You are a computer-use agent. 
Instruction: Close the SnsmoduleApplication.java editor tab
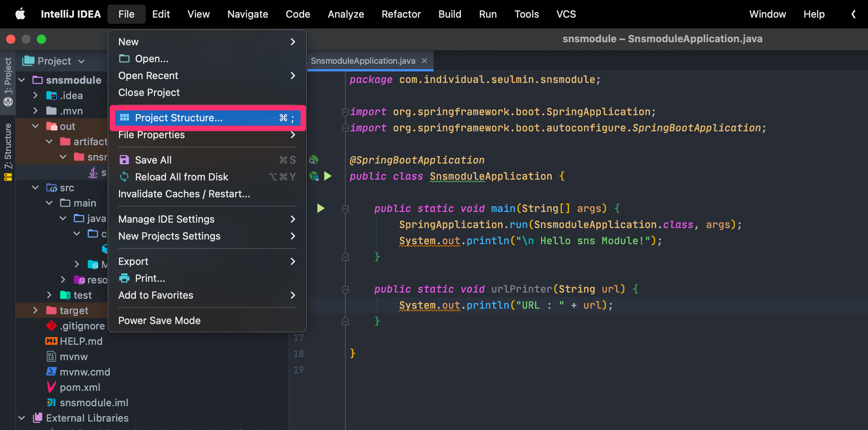point(424,61)
